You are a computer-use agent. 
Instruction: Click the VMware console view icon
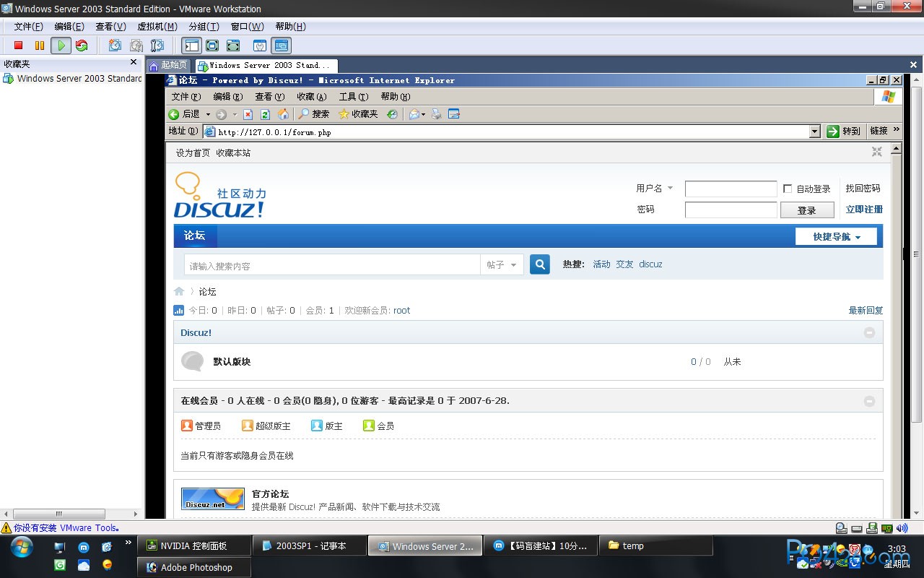(260, 46)
